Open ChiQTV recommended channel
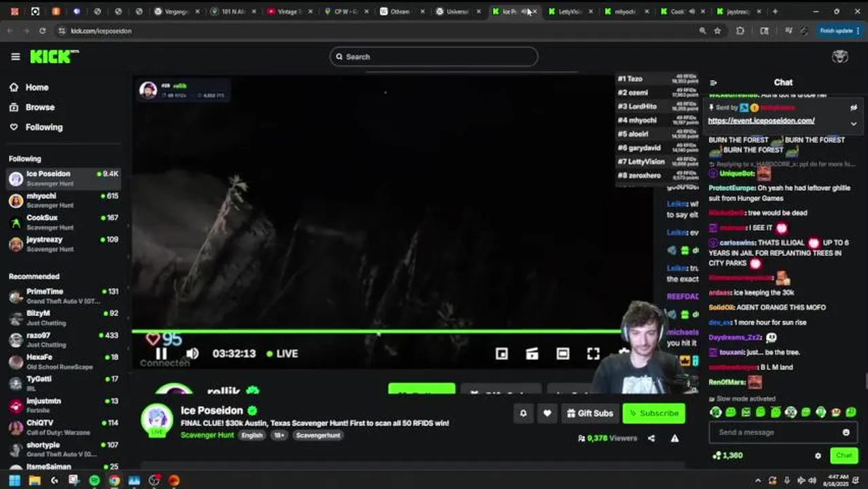 (64, 427)
